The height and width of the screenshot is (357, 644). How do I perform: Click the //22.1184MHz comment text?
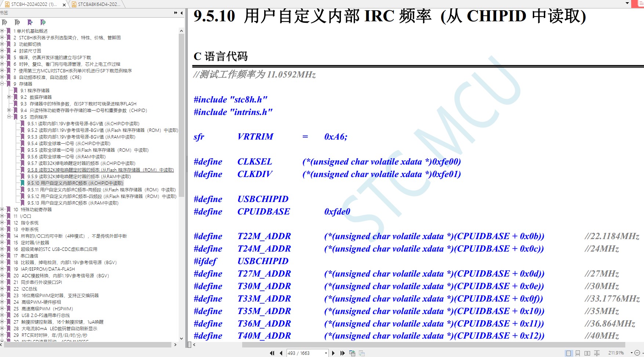612,236
